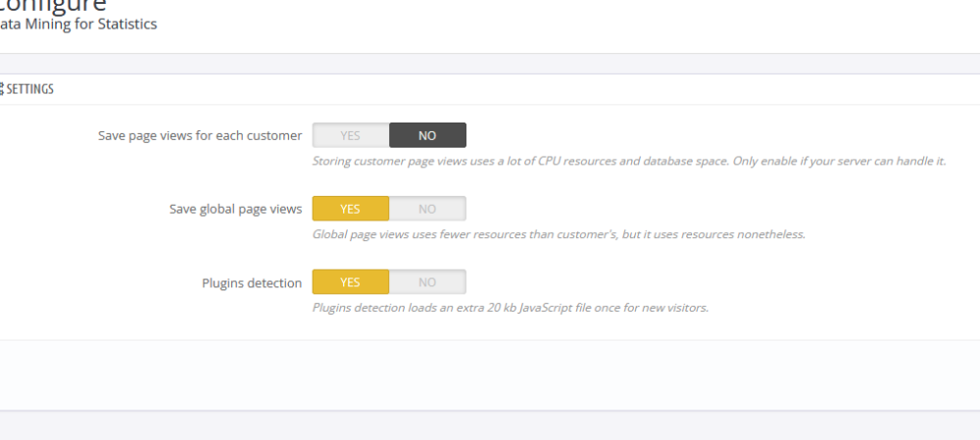Click the grey page background below the Settings panel
The image size is (980, 440).
coord(490,426)
